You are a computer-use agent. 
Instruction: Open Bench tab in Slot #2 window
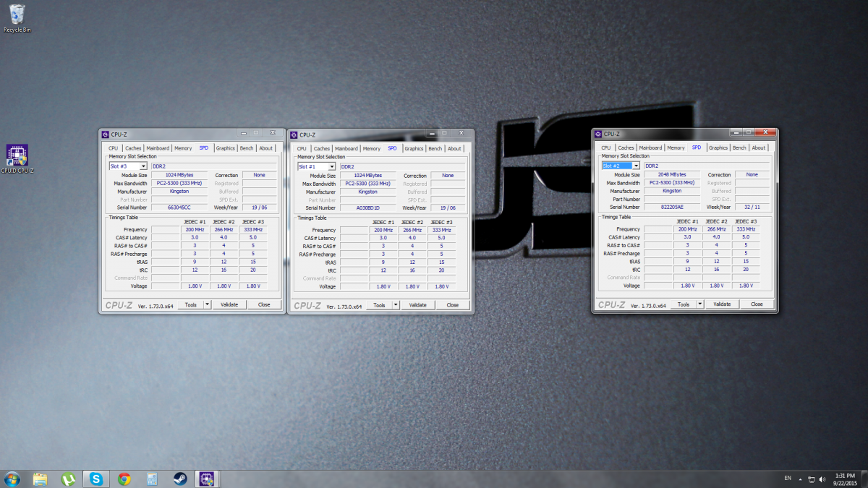739,147
